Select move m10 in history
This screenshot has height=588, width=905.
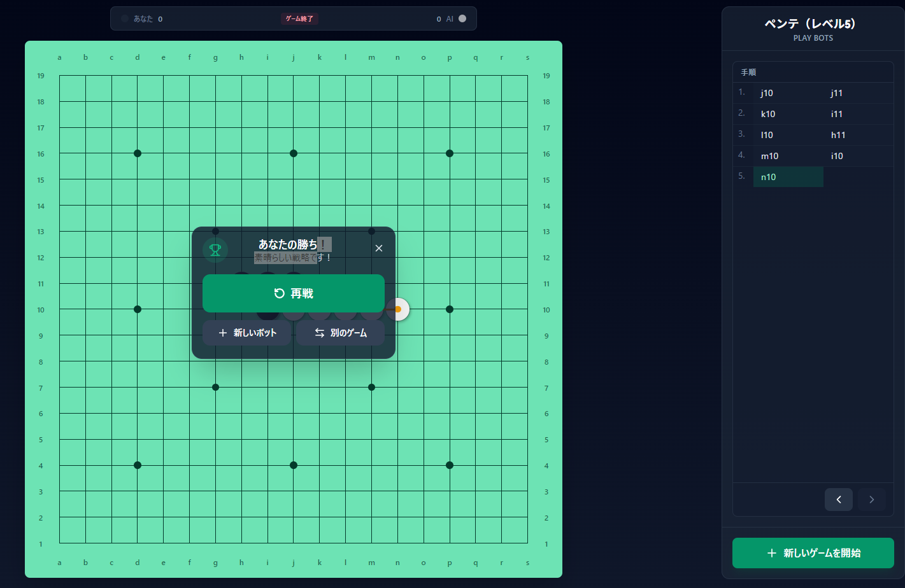pyautogui.click(x=769, y=156)
